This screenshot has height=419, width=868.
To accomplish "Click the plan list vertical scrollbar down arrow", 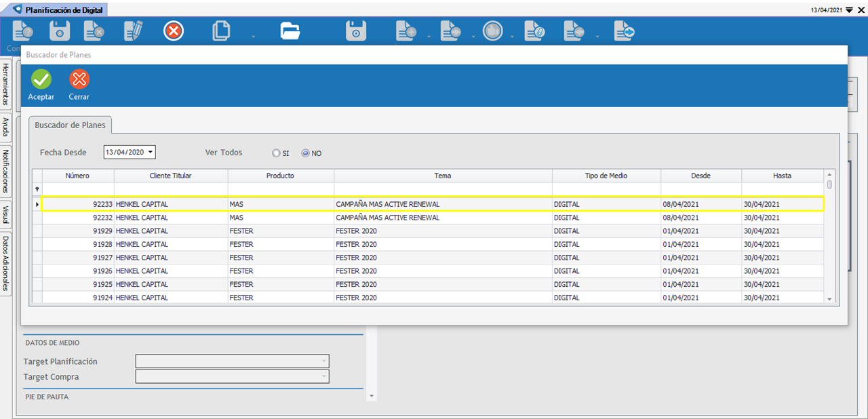I will [829, 298].
